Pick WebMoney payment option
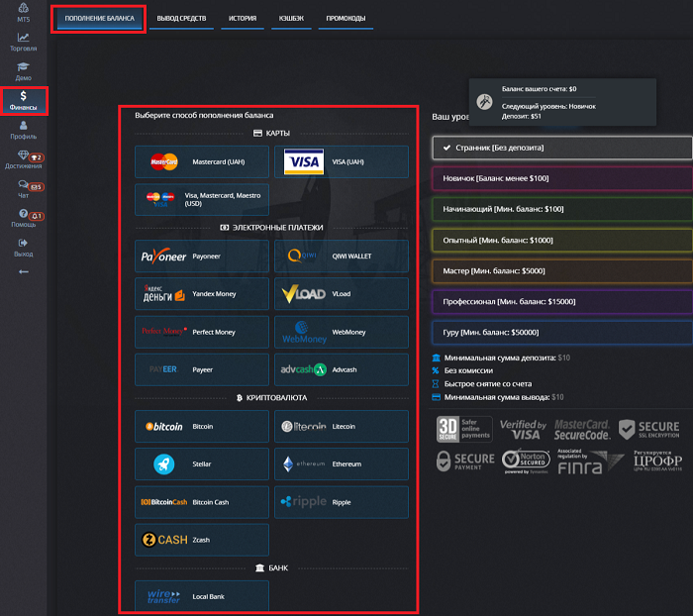This screenshot has width=693, height=616. (x=342, y=332)
